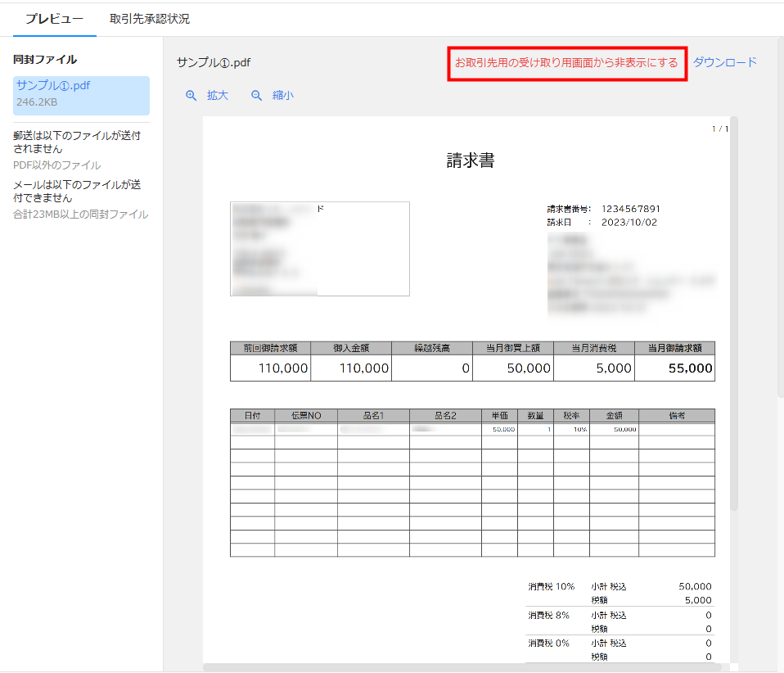784x673 pixels.
Task: Click the 1 / 1 page indicator
Action: click(719, 129)
